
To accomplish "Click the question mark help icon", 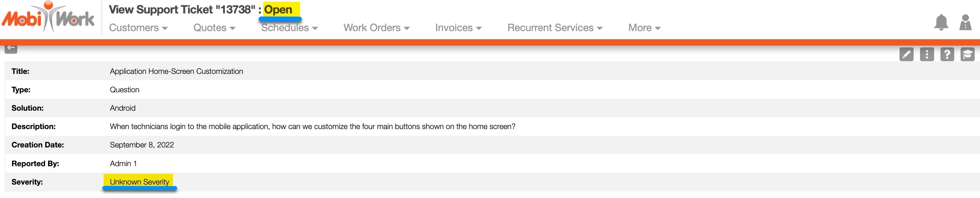I will pos(947,54).
